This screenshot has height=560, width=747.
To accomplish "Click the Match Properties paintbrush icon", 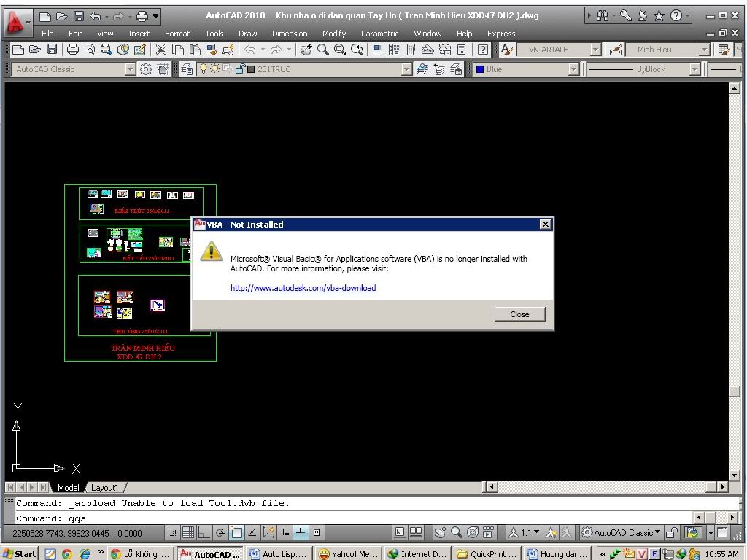I will (211, 50).
